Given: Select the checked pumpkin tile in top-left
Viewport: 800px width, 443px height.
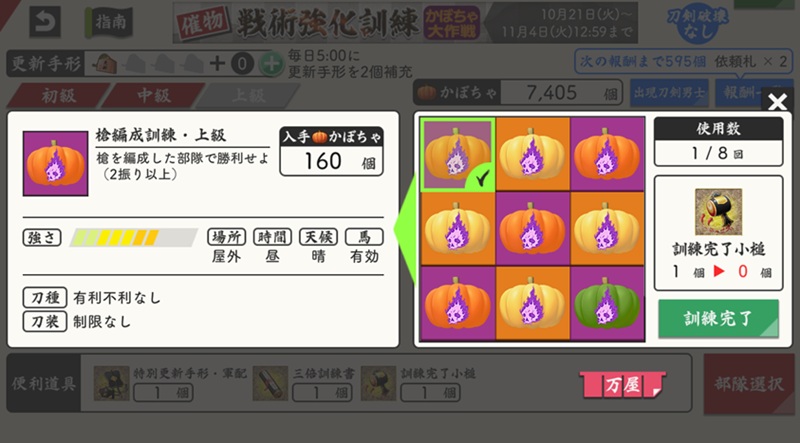Looking at the screenshot, I should tap(457, 155).
